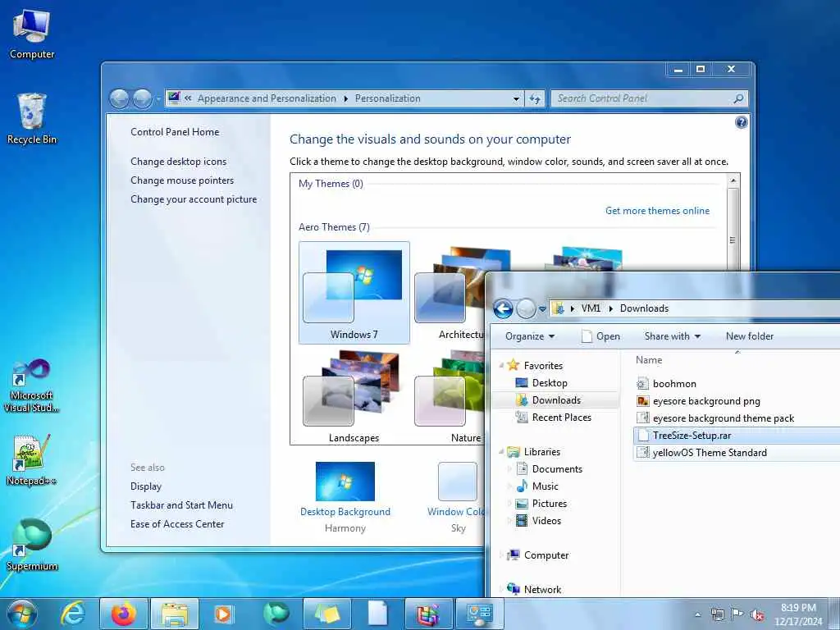This screenshot has width=840, height=630.
Task: Open the Windows Start menu orb
Action: [22, 614]
